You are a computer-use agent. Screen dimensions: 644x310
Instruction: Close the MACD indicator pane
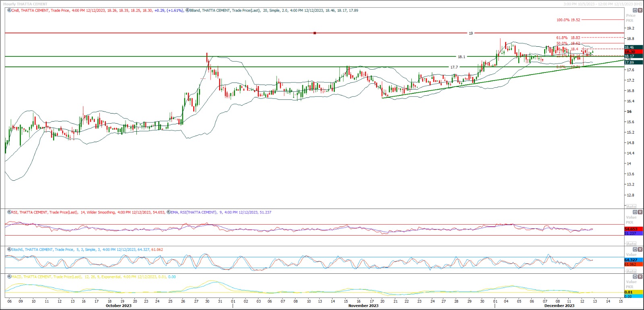point(640,277)
